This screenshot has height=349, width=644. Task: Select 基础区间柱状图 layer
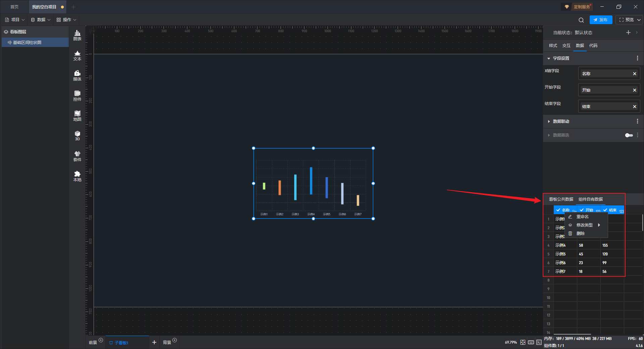click(35, 43)
